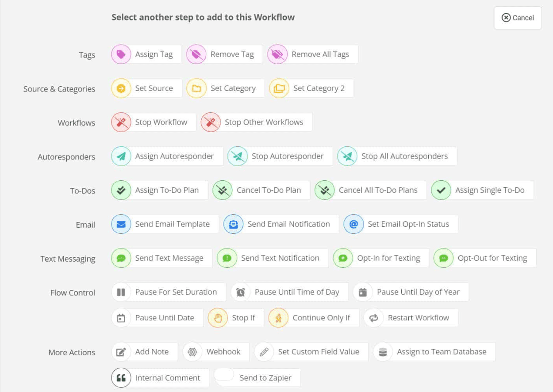
Task: Choose Opt-Out for Texting step
Action: coord(485,259)
